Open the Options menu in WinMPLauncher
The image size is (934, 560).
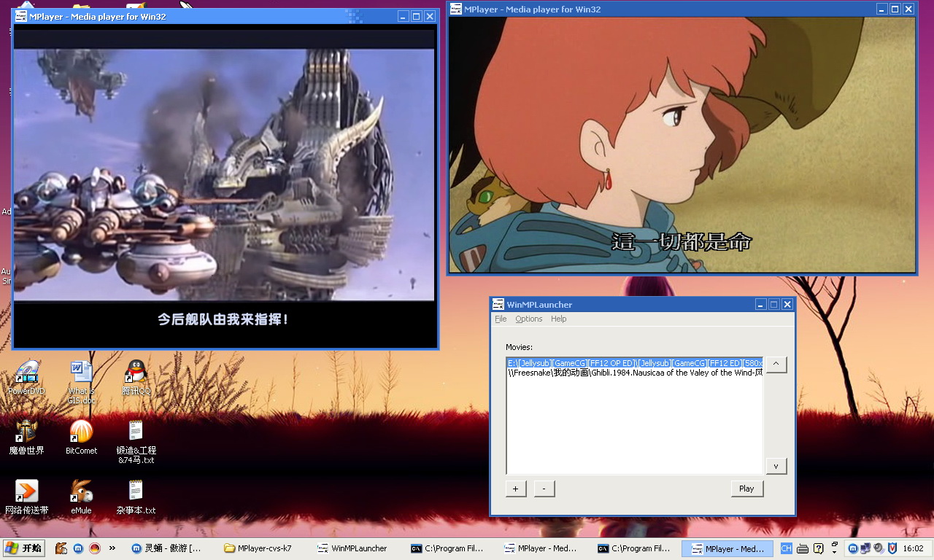528,319
